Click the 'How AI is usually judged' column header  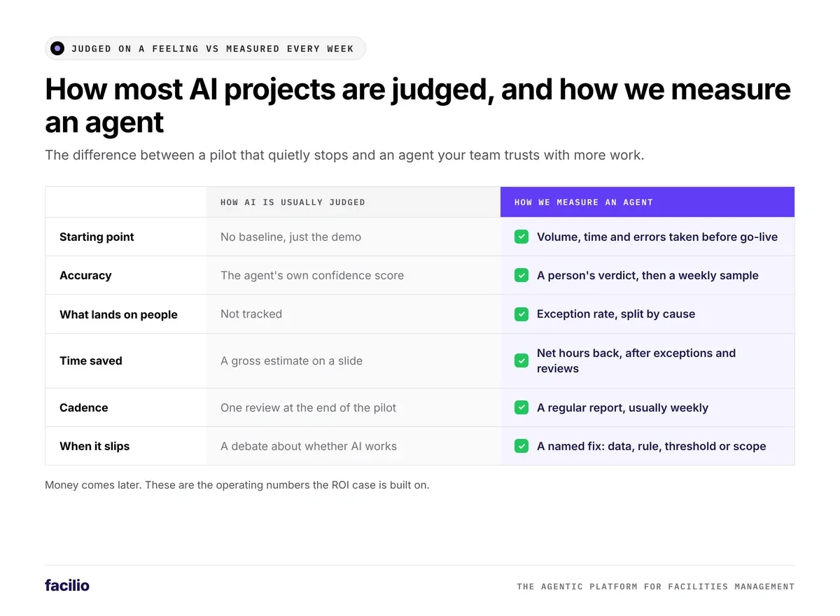(x=353, y=202)
